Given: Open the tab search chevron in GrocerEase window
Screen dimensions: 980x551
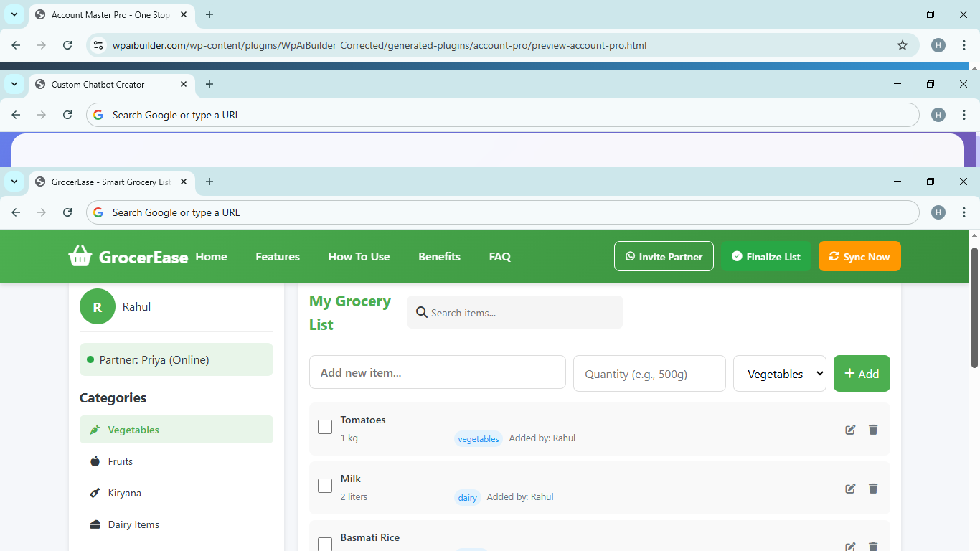Looking at the screenshot, I should (14, 182).
